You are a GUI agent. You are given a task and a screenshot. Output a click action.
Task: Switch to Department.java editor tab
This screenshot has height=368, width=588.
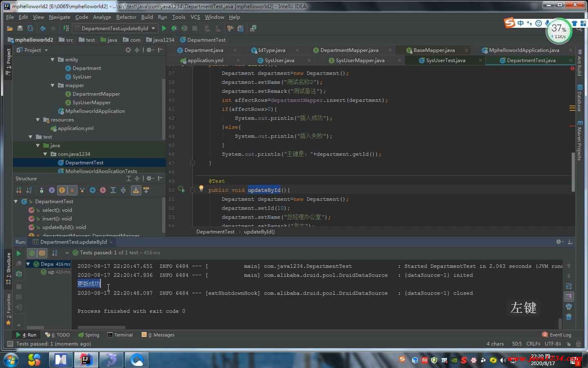(x=204, y=50)
